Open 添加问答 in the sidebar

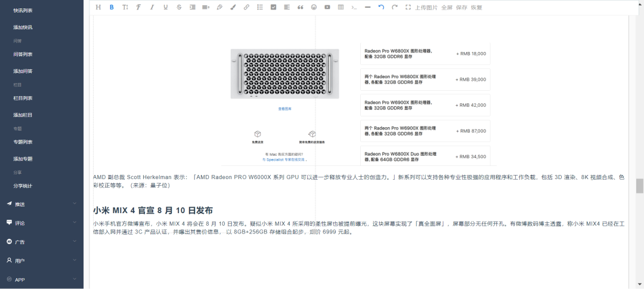[23, 71]
